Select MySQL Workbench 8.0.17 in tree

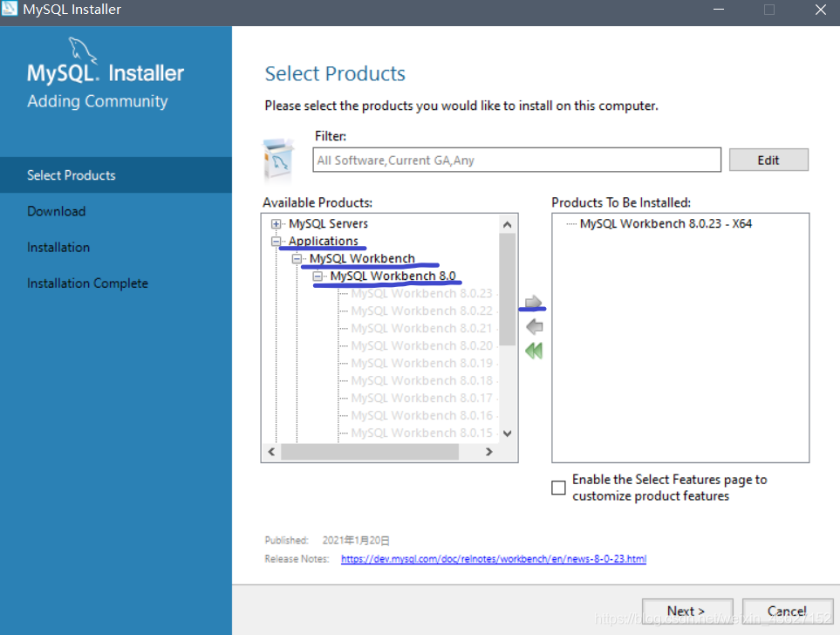421,398
